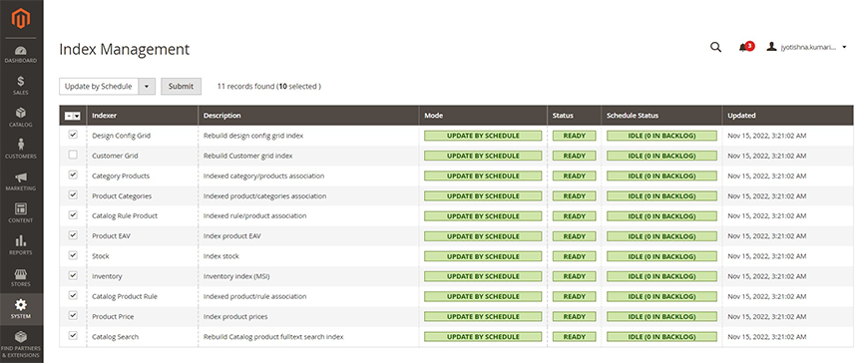Click 'Rebuild design config grid index' description

coord(253,136)
